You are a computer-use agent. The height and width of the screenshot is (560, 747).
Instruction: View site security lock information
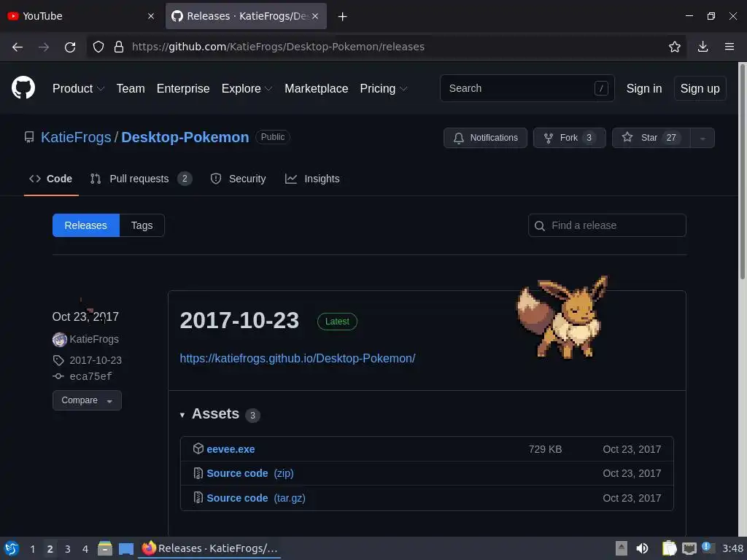tap(119, 47)
